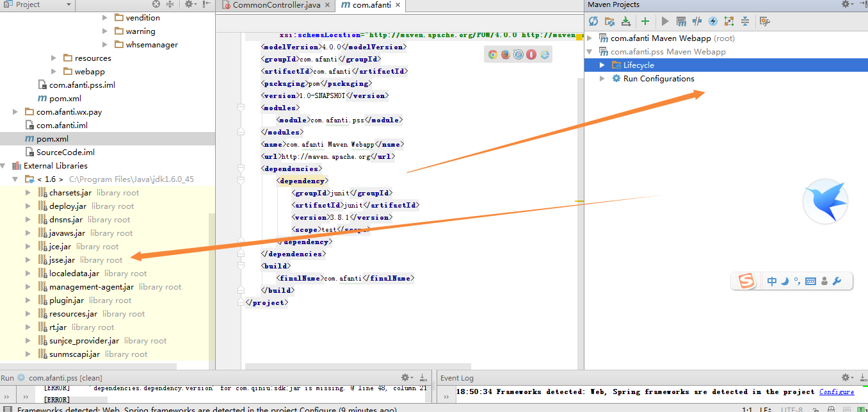Image resolution: width=868 pixels, height=412 pixels.
Task: Select charsets.jar library root
Action: [x=88, y=193]
